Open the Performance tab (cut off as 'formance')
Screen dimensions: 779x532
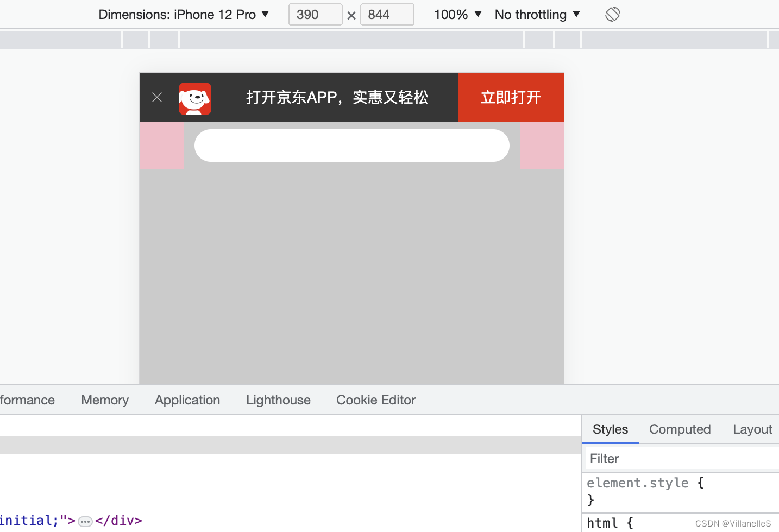(27, 400)
